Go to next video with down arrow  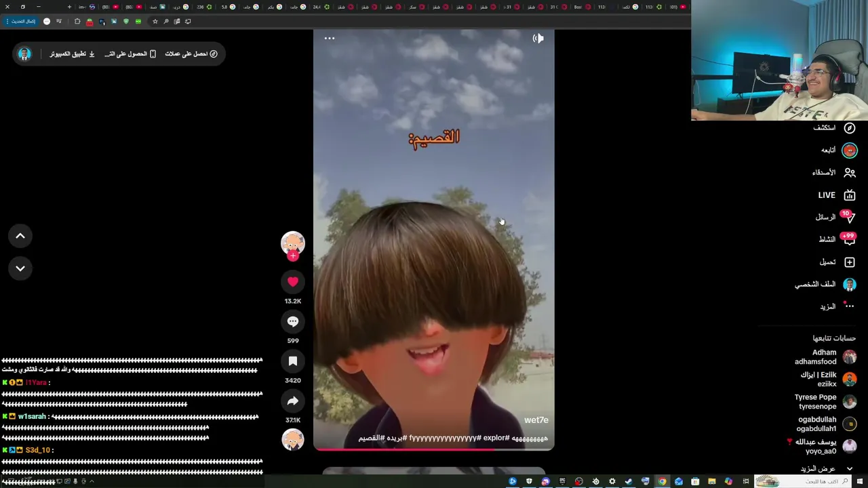20,268
